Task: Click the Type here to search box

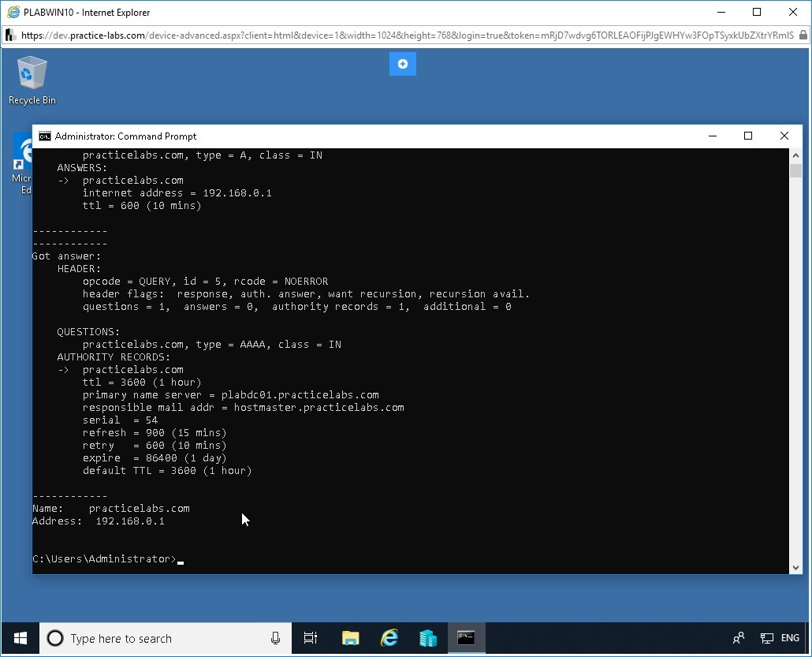Action: tap(166, 638)
